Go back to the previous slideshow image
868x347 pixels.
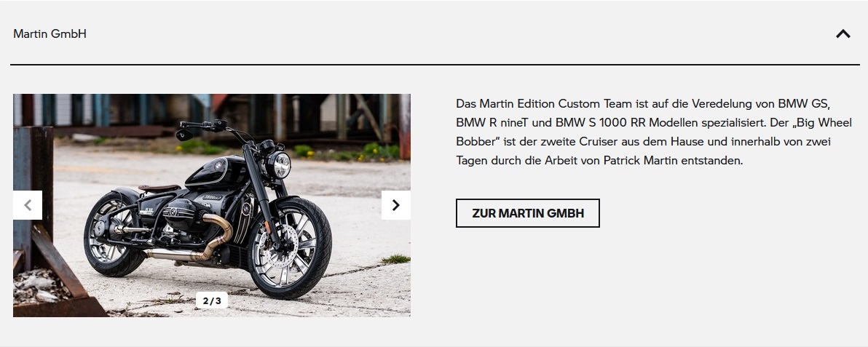[28, 205]
